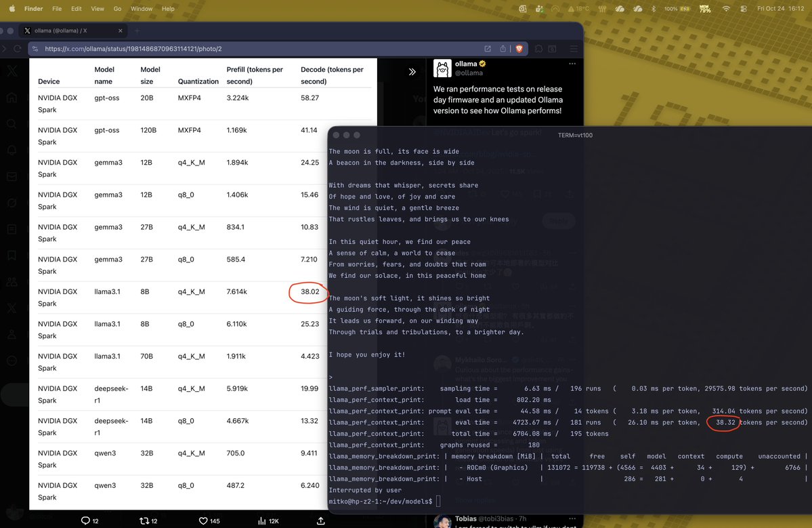Screen dimensions: 812x528
Task: View post analytics (12K views)
Action: click(268, 521)
